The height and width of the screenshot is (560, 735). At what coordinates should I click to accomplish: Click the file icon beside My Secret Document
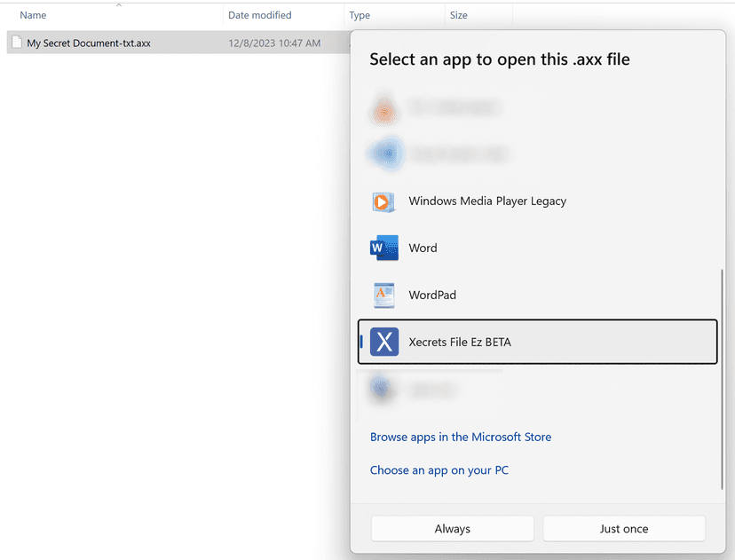(x=16, y=43)
